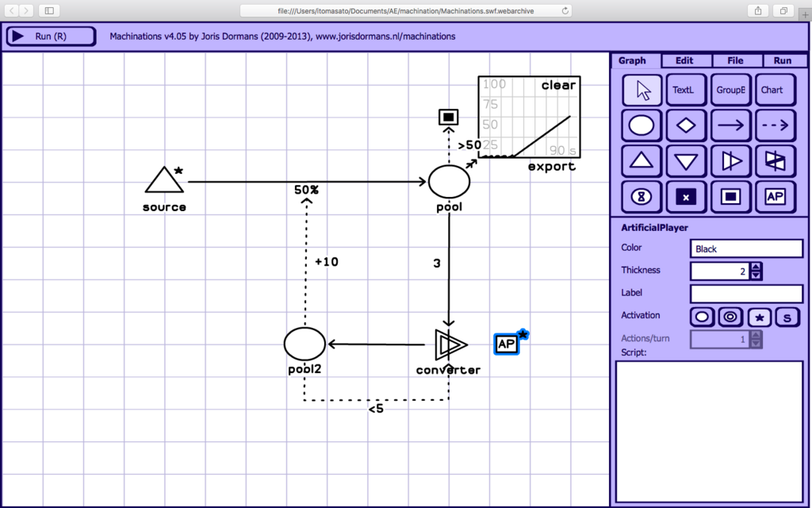812x508 pixels.
Task: Choose the solid resource connection arrow tool
Action: (730, 125)
